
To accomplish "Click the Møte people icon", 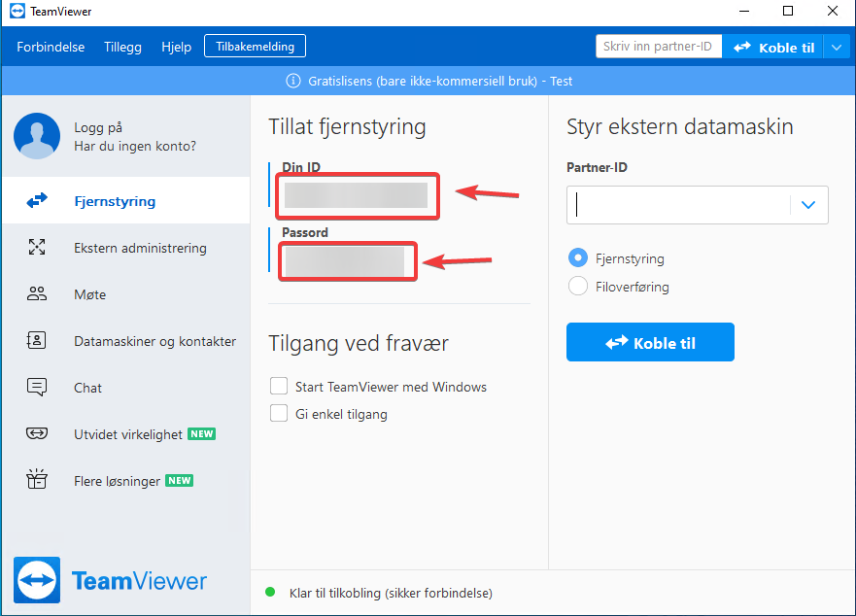I will click(37, 293).
